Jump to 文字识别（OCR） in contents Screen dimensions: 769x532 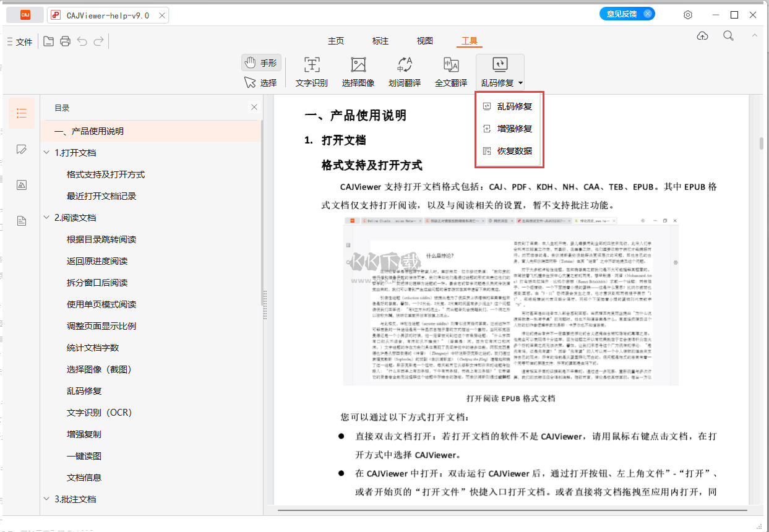coord(99,413)
